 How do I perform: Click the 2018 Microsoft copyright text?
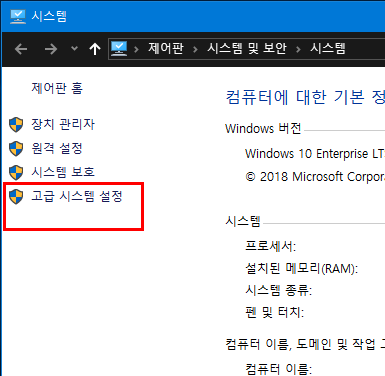[315, 176]
